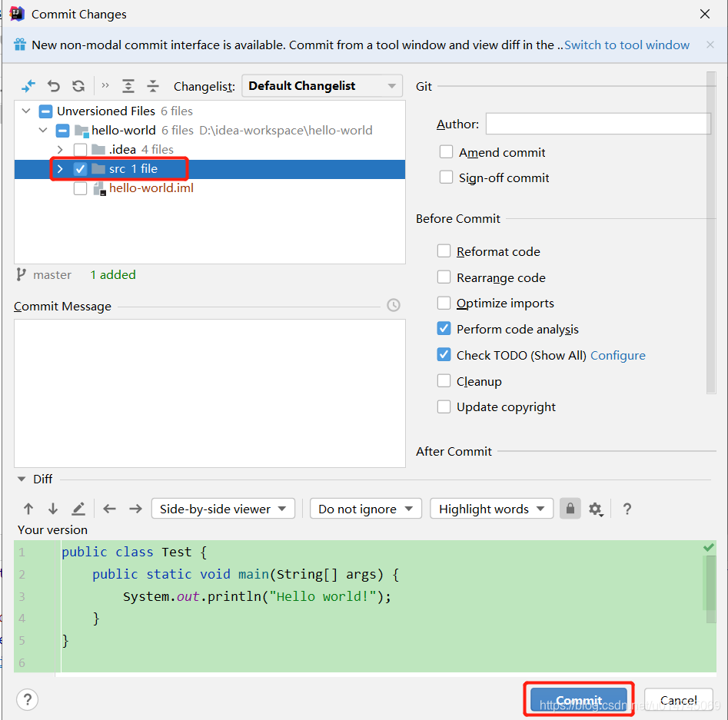Check the hello-world.iml file checkbox
This screenshot has width=728, height=720.
tap(80, 188)
